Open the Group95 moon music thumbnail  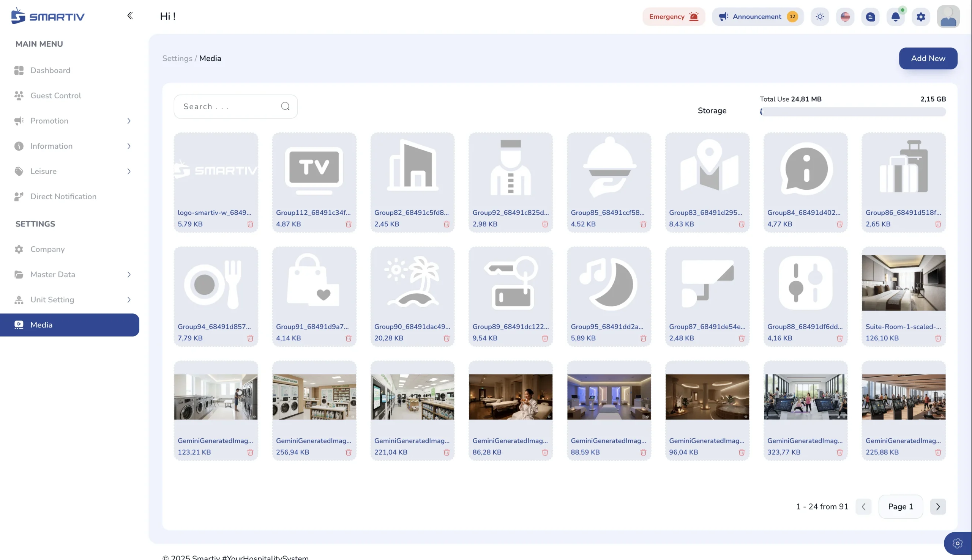coord(609,283)
